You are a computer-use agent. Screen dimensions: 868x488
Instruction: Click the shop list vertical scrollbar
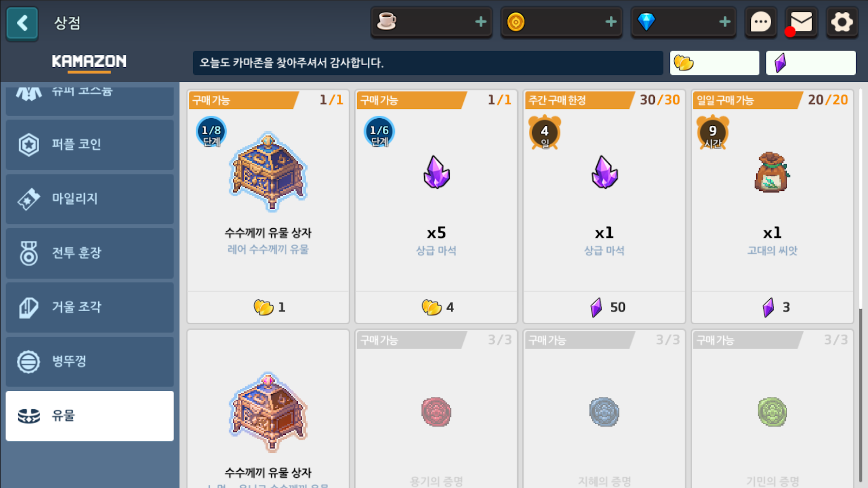click(860, 395)
